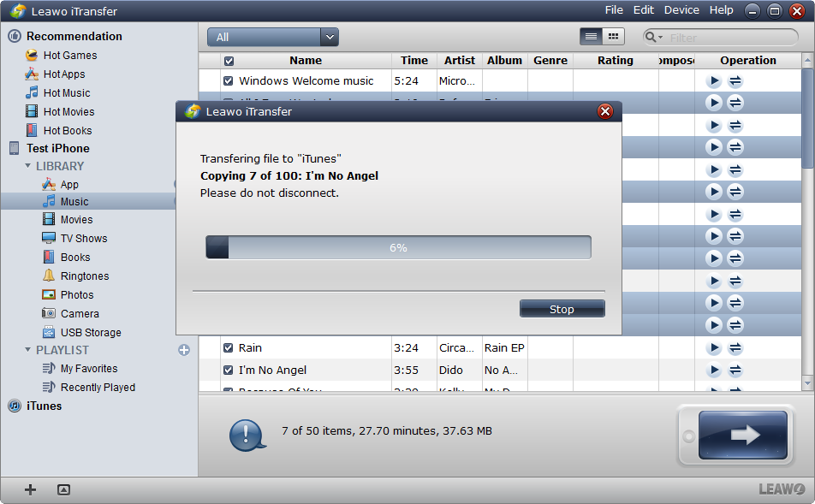Sort the list by Time column
The width and height of the screenshot is (815, 504).
tap(414, 61)
